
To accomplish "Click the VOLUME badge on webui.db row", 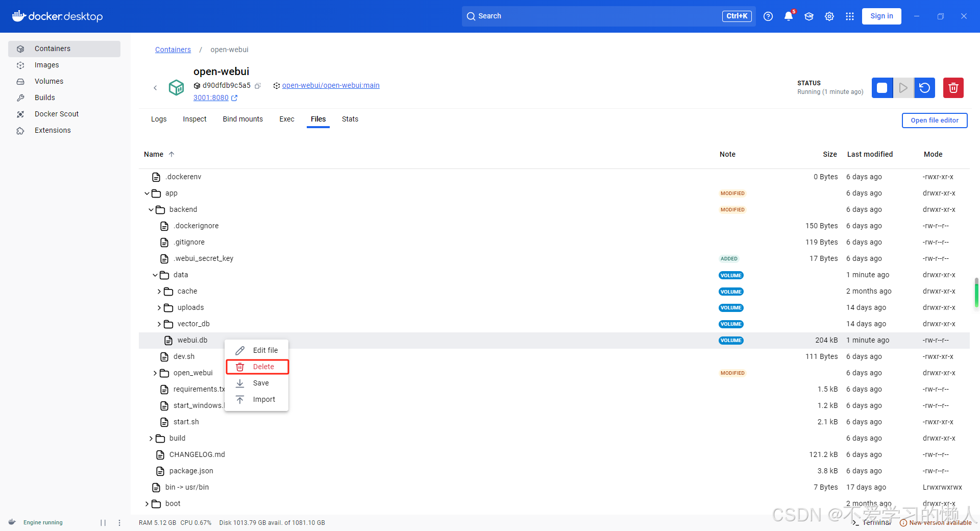I will tap(731, 341).
